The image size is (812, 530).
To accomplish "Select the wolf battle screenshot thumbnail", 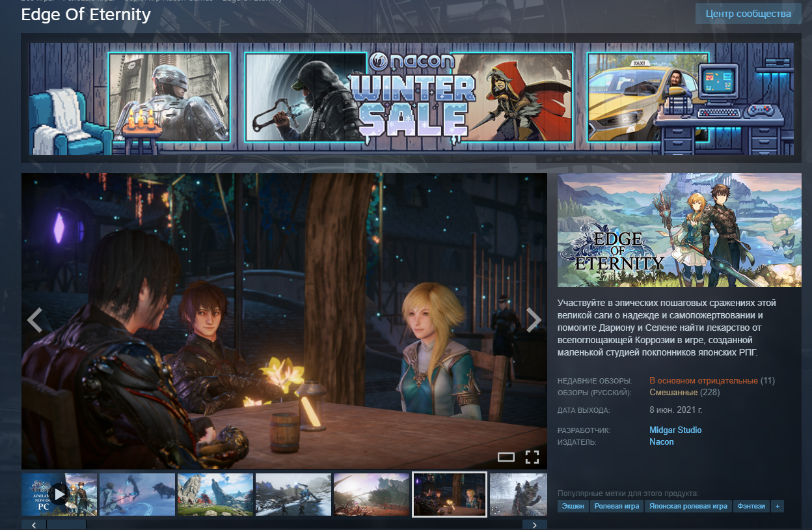I will click(137, 495).
